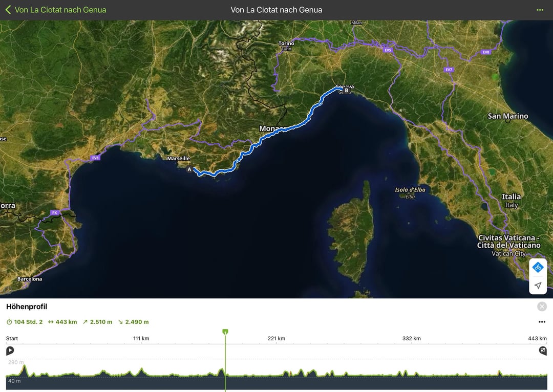Tap route start point marker A
553x392 pixels.
pos(189,169)
